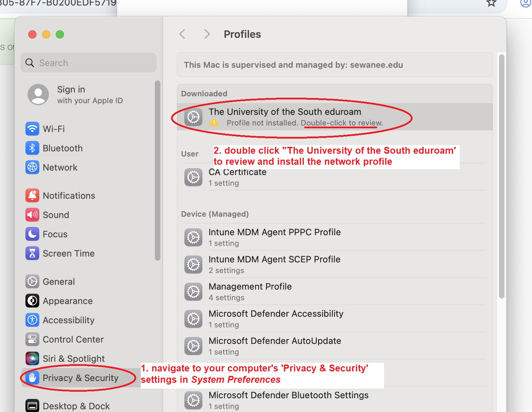The height and width of the screenshot is (412, 532).
Task: Open the Sound speaker icon
Action: [x=32, y=215]
